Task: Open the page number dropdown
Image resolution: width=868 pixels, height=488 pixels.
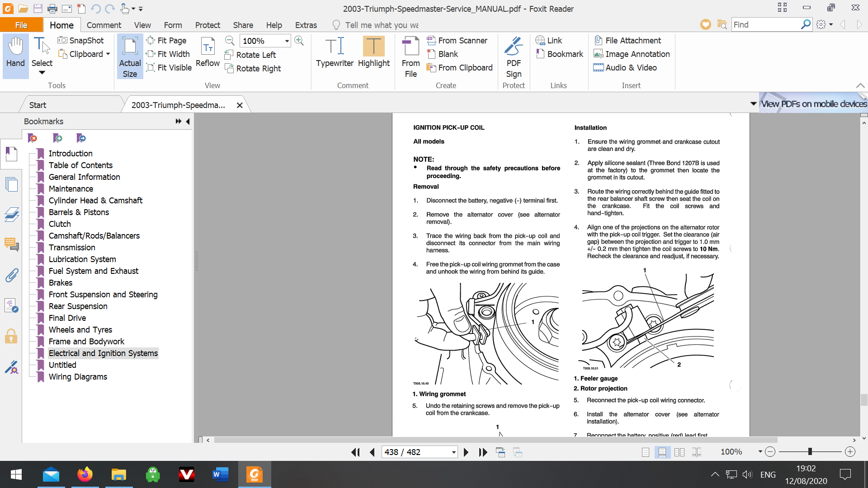Action: [x=453, y=452]
